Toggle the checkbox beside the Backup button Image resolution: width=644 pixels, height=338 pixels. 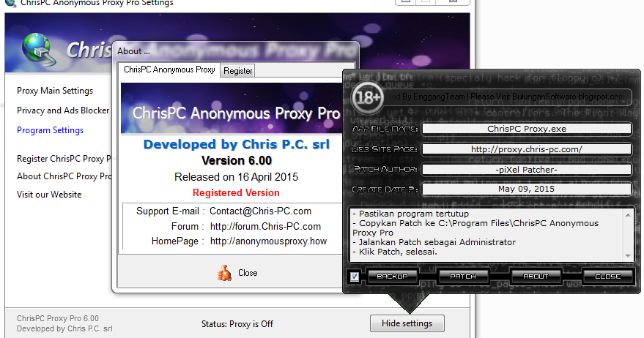(x=354, y=277)
